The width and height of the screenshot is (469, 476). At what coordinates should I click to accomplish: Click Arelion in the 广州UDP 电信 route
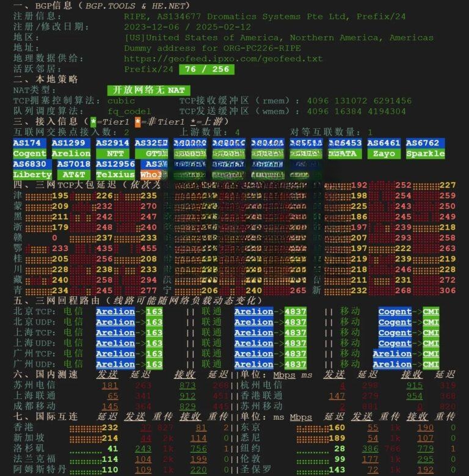(x=115, y=364)
